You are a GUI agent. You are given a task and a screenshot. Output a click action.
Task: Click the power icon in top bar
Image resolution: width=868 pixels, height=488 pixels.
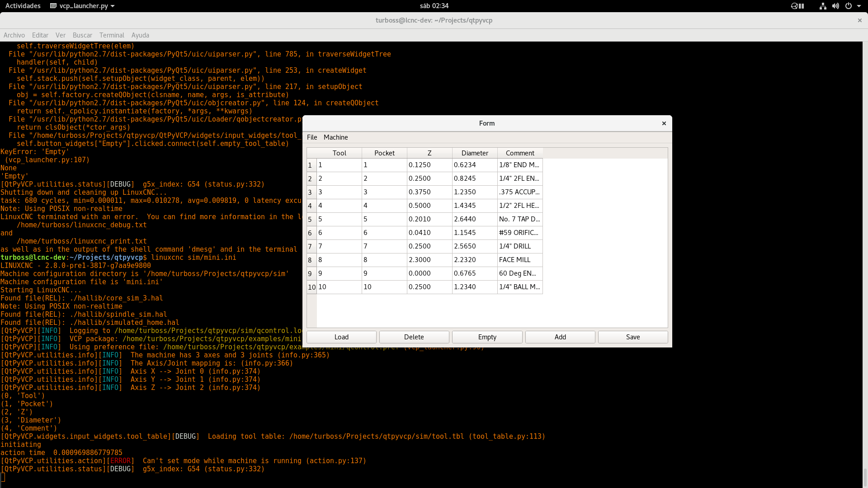[x=849, y=6]
